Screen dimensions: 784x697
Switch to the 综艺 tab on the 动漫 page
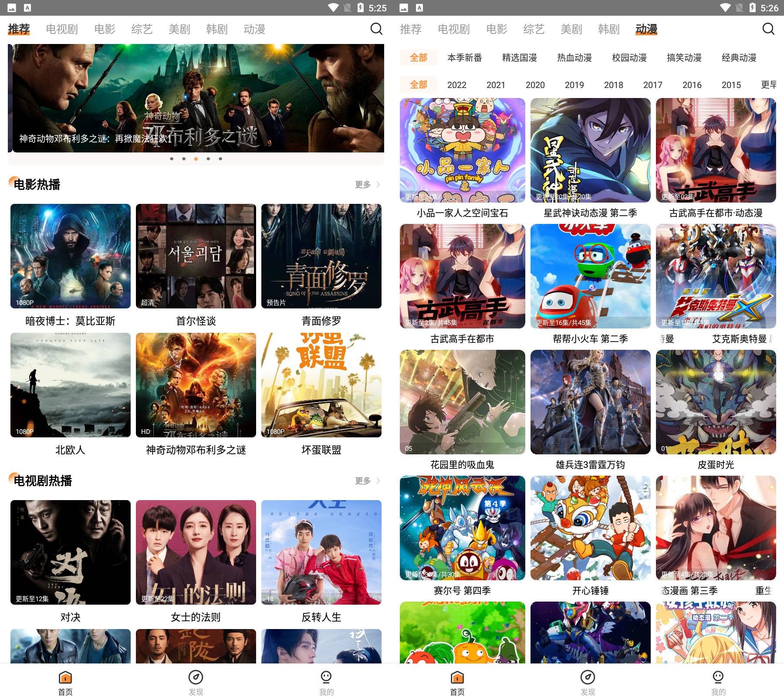pyautogui.click(x=534, y=29)
